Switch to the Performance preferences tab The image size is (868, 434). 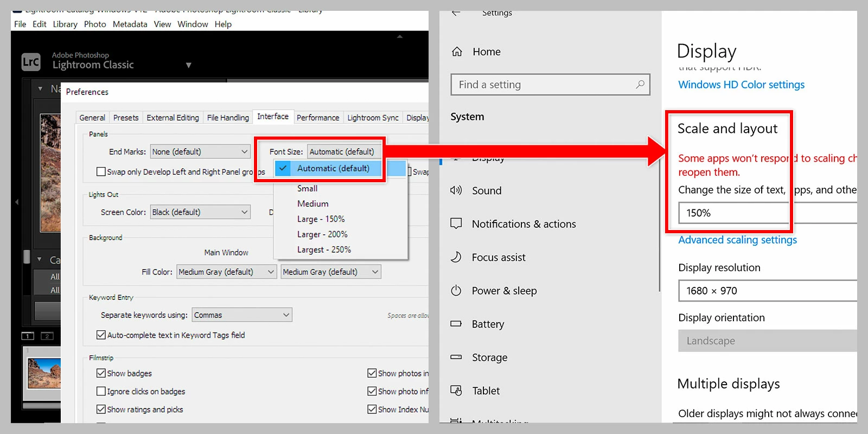[318, 117]
